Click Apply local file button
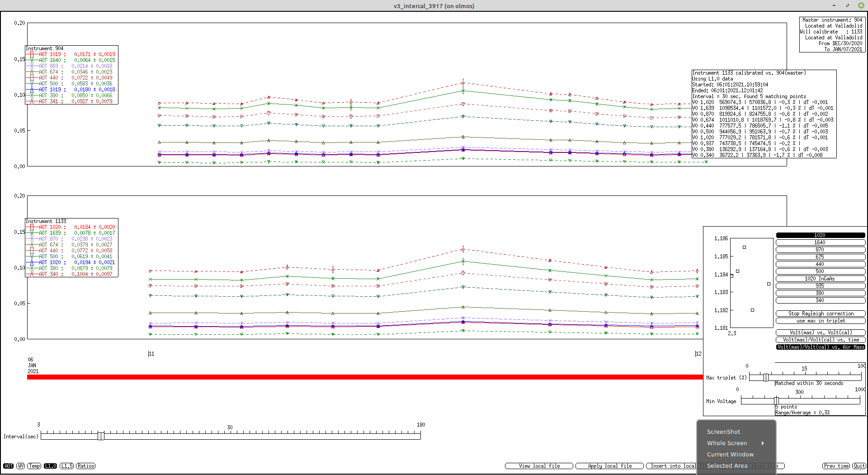 [609, 466]
